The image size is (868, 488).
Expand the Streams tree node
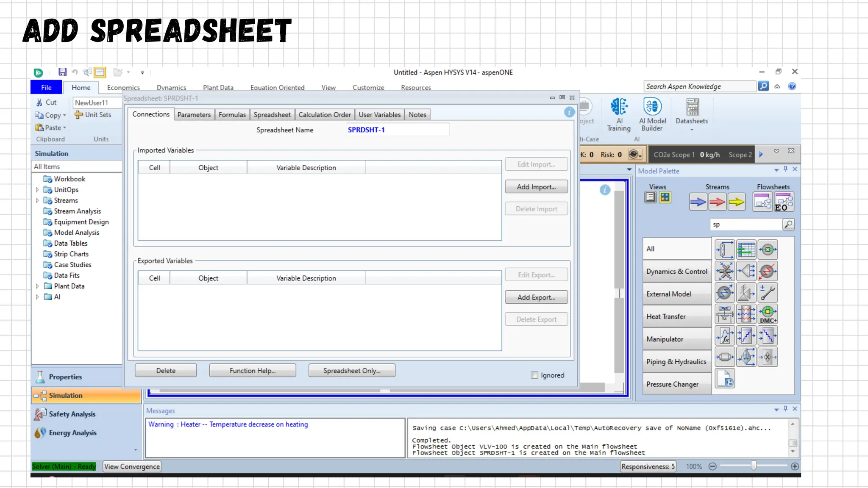tap(37, 200)
